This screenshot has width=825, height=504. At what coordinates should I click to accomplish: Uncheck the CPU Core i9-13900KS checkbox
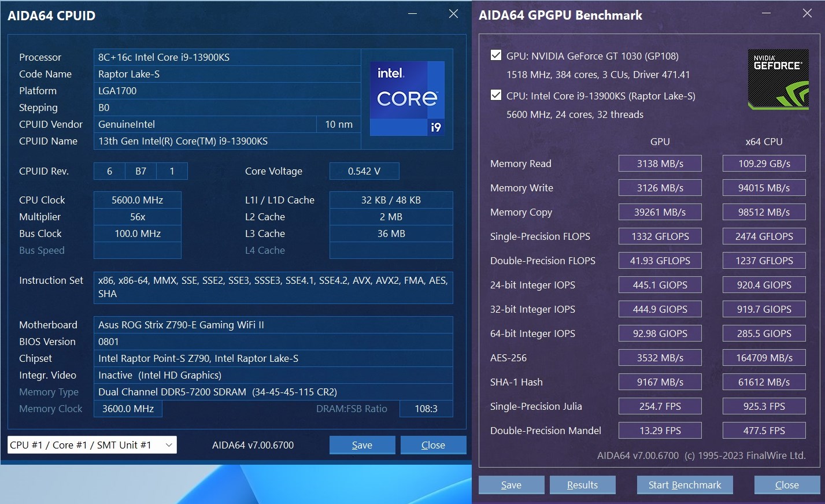[495, 95]
